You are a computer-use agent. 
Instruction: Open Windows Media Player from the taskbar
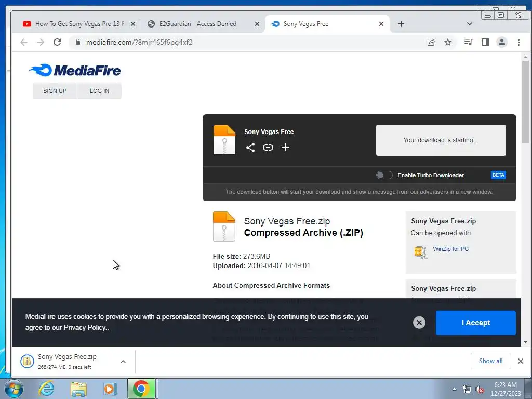click(110, 389)
